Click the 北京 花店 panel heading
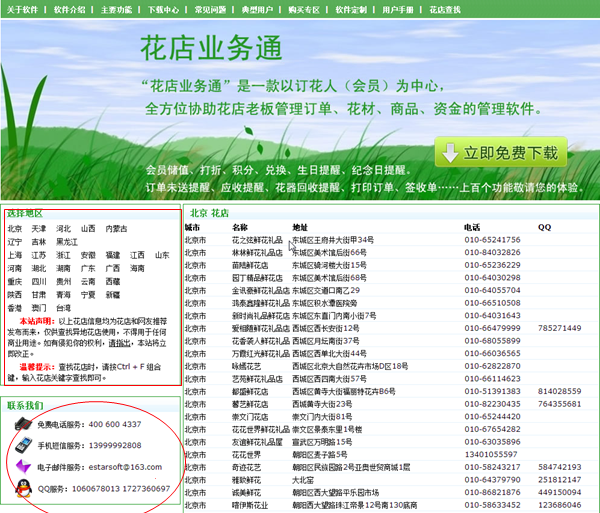This screenshot has height=513, width=600. tap(209, 213)
